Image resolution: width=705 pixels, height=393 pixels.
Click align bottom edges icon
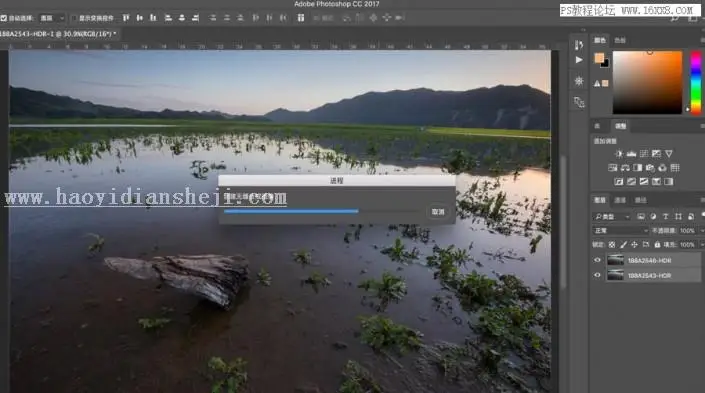(x=153, y=18)
